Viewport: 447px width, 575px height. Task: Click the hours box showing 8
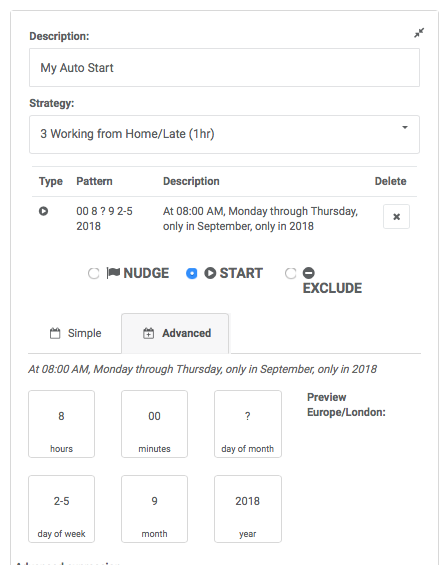pyautogui.click(x=62, y=424)
